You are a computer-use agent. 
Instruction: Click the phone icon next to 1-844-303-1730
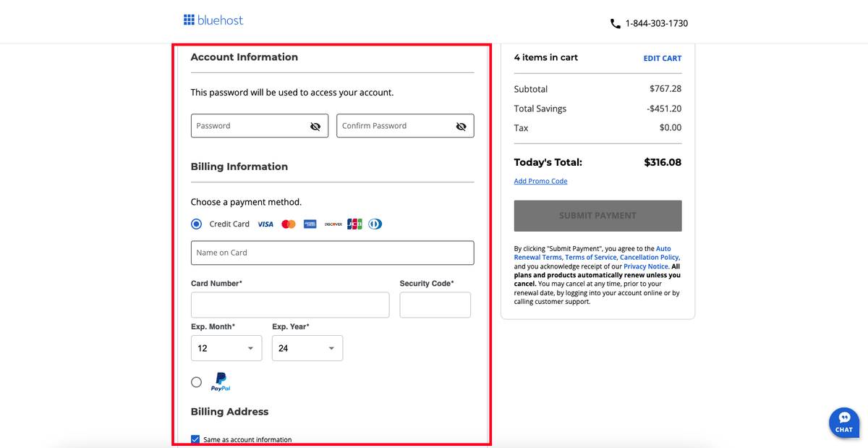click(x=616, y=23)
